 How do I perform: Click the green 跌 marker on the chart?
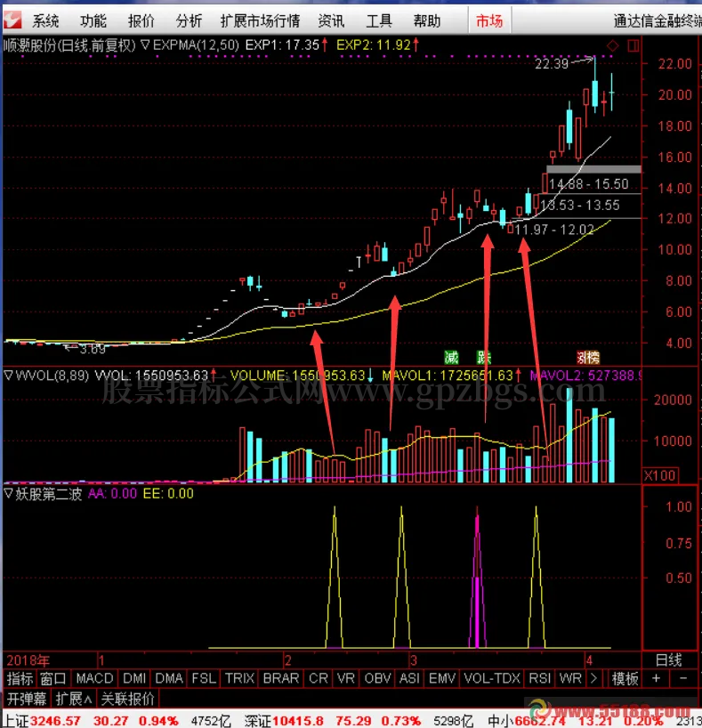click(x=482, y=357)
